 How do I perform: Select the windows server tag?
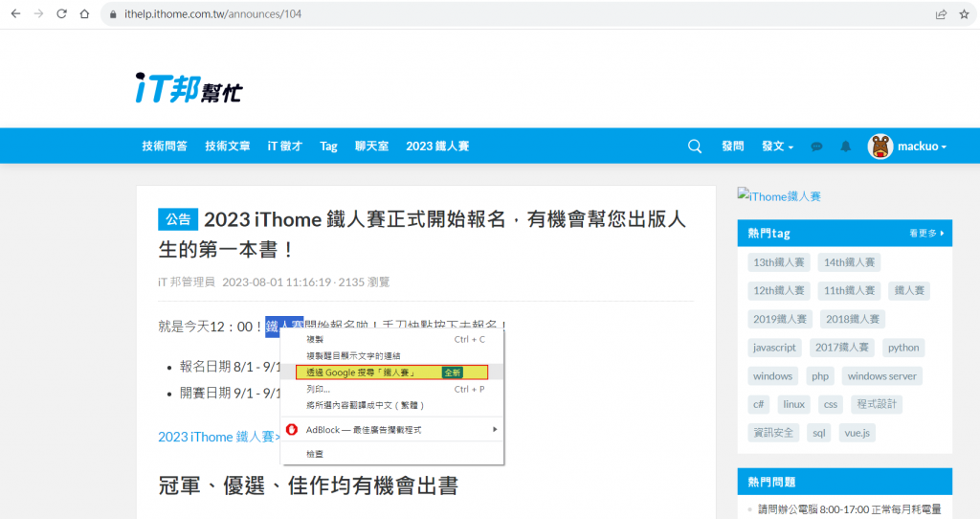click(x=881, y=376)
